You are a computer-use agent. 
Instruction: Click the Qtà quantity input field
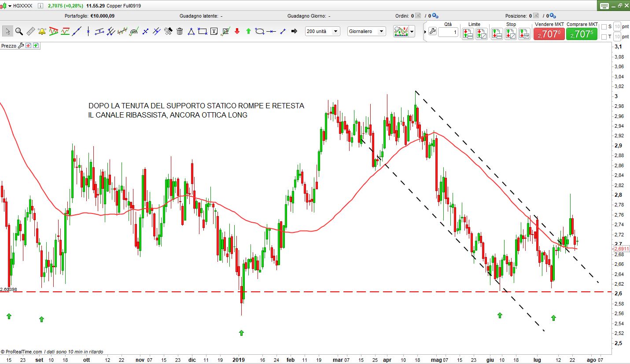[448, 32]
